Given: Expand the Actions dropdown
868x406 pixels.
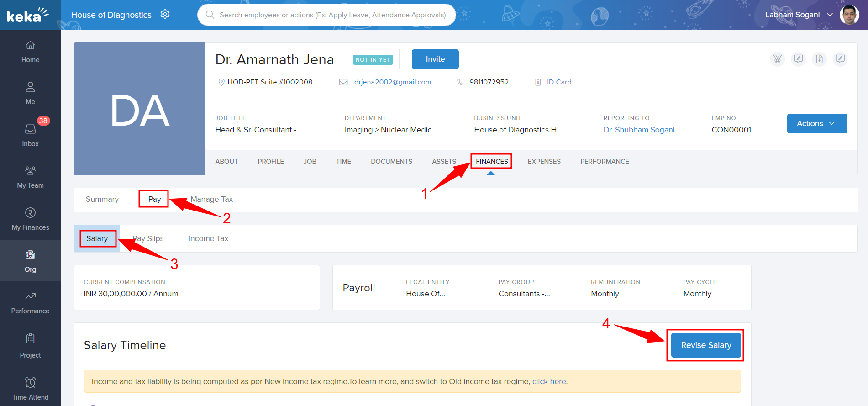Looking at the screenshot, I should [x=816, y=123].
